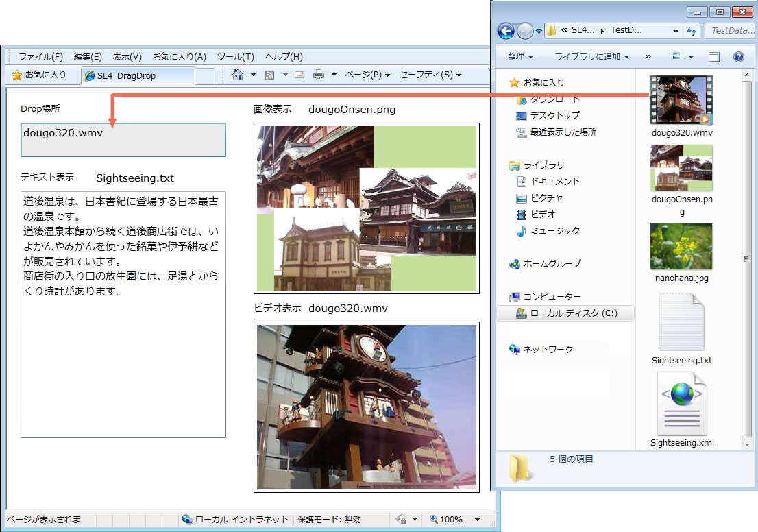
Task: Click the Print icon in browser toolbar
Action: tap(319, 75)
